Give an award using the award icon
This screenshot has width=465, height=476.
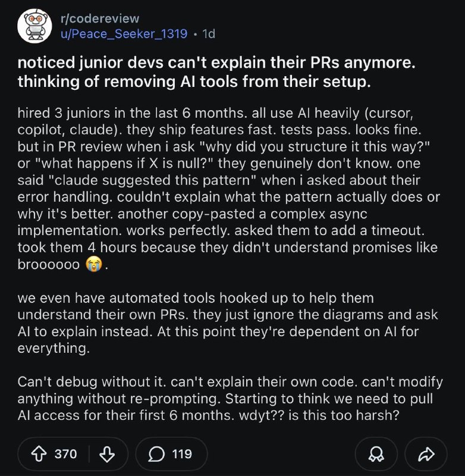(376, 454)
